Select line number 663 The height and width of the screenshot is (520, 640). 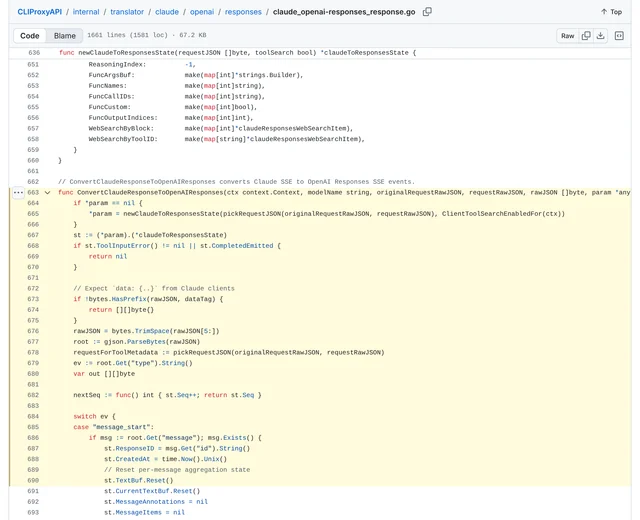tap(33, 192)
